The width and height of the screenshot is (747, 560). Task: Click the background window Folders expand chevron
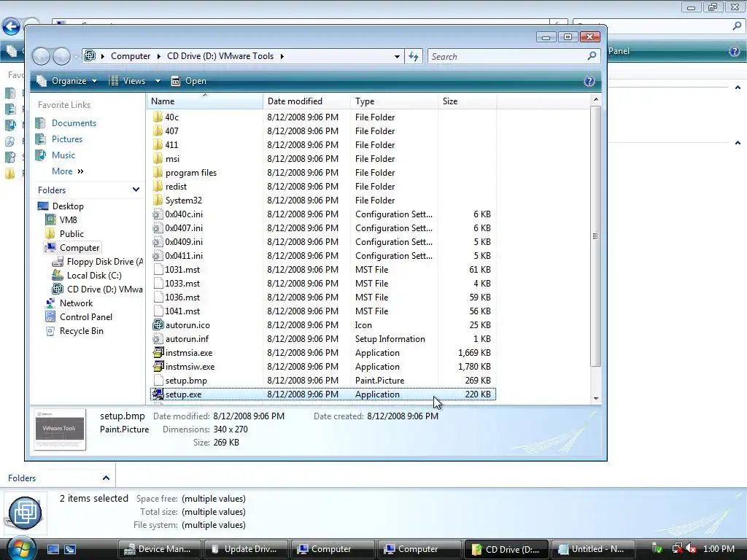tap(106, 478)
